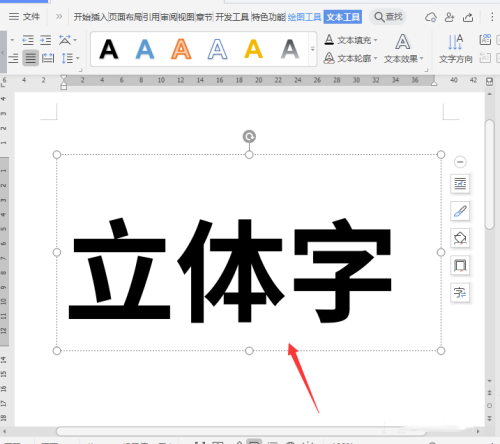500x444 pixels.
Task: Toggle justified alignment button
Action: click(x=31, y=58)
